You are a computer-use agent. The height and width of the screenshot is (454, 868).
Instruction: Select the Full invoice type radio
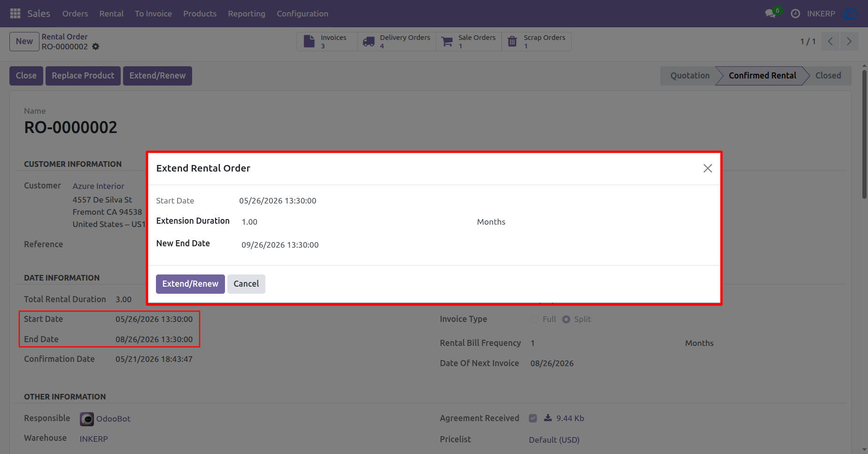(535, 319)
